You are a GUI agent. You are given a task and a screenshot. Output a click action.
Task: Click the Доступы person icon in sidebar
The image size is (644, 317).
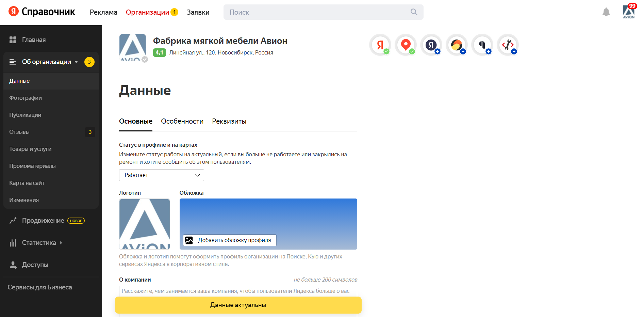(x=13, y=265)
